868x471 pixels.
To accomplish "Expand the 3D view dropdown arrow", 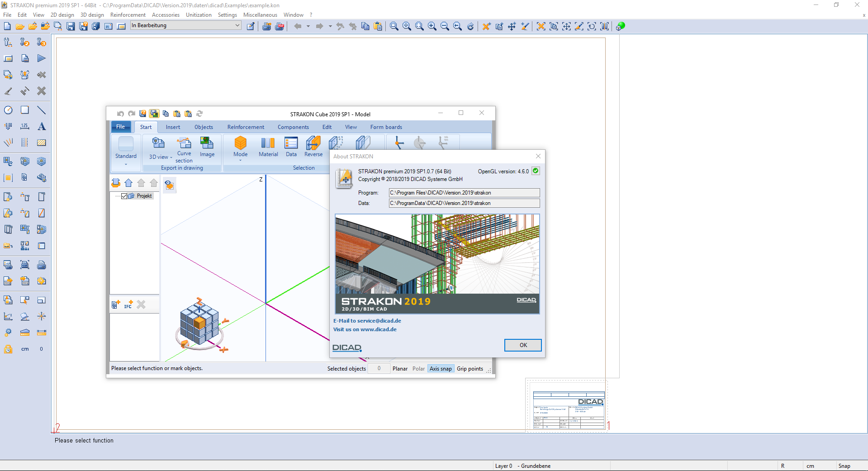I will coord(171,157).
